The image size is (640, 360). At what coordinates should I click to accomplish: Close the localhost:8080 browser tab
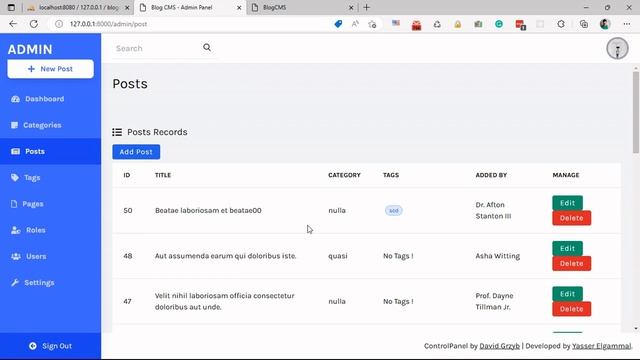[x=127, y=7]
